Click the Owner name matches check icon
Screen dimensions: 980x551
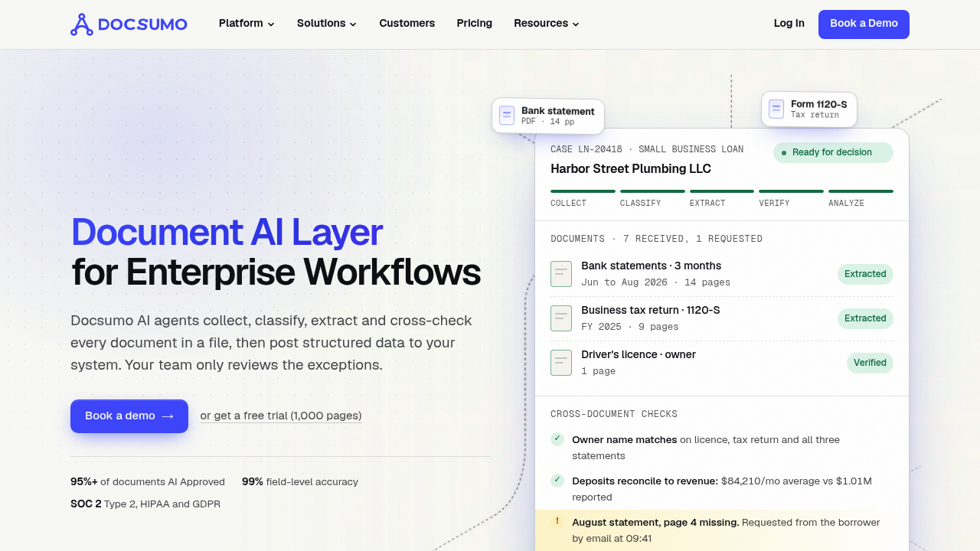tap(557, 439)
